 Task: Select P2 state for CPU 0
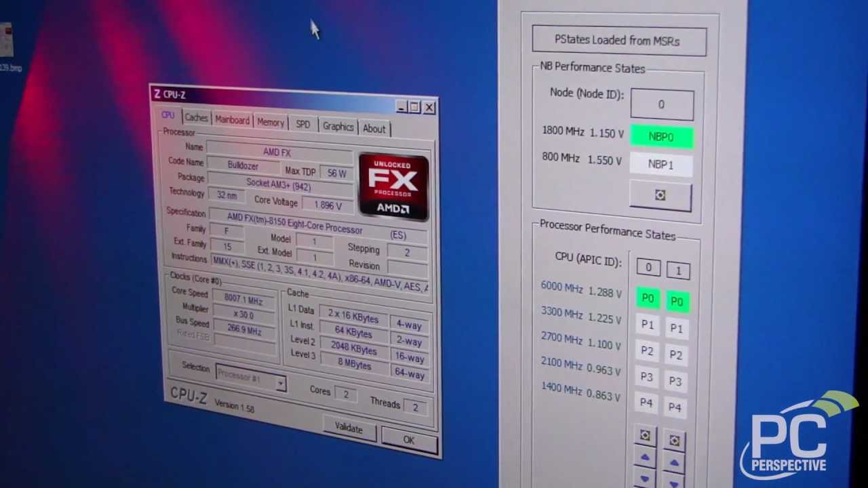[x=647, y=351]
